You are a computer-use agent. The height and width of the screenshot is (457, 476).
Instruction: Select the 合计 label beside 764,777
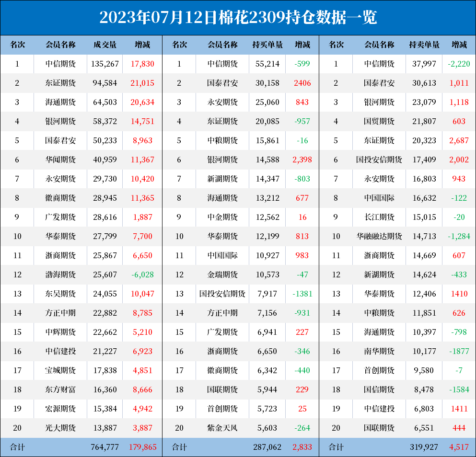(x=17, y=447)
